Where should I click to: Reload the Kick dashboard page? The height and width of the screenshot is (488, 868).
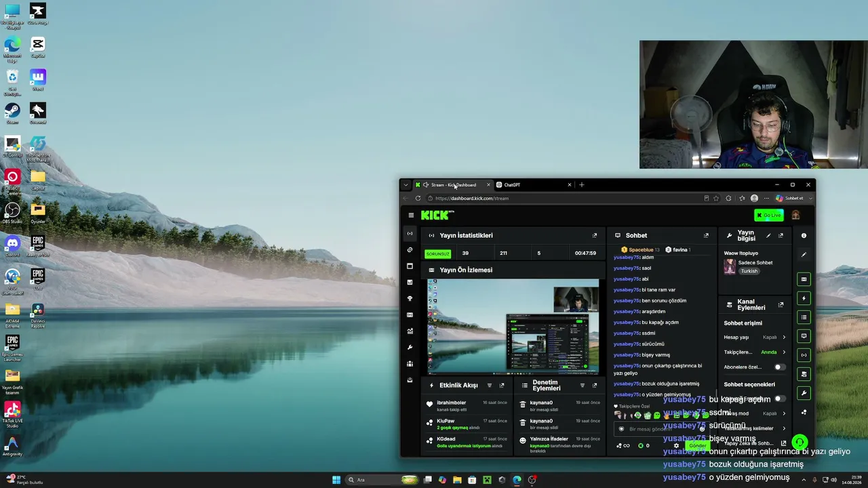(418, 199)
